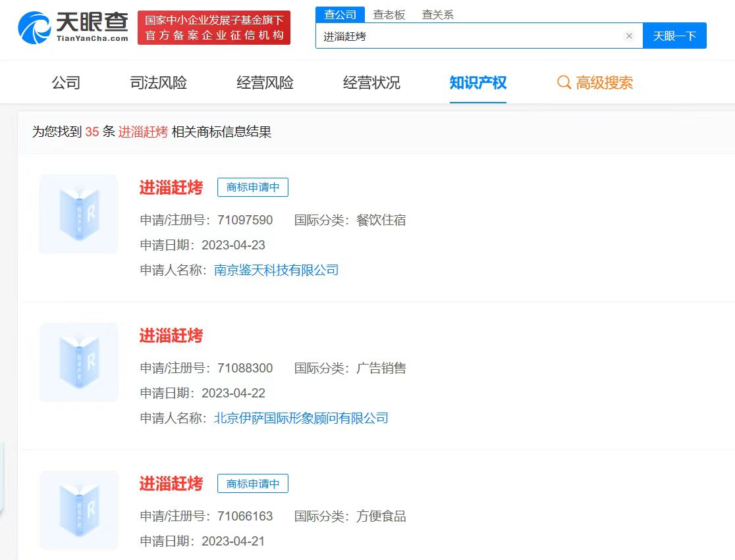
Task: Click application date 2023-04-23
Action: 233,245
